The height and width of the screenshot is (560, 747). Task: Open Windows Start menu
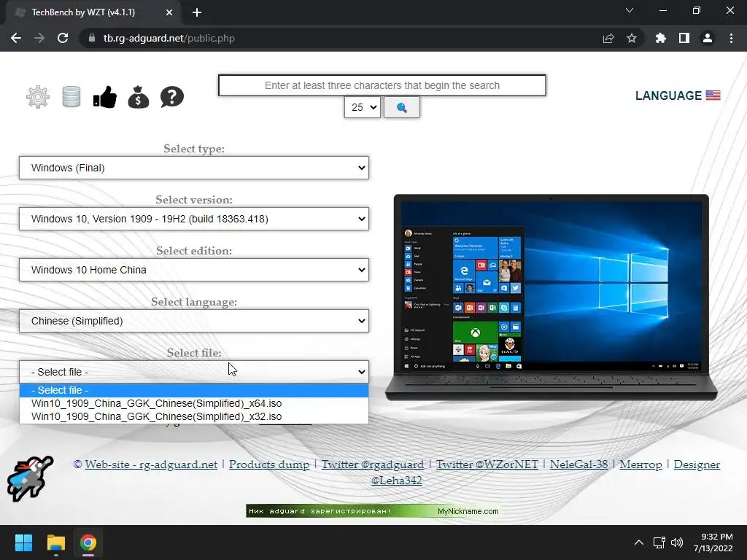pyautogui.click(x=23, y=542)
